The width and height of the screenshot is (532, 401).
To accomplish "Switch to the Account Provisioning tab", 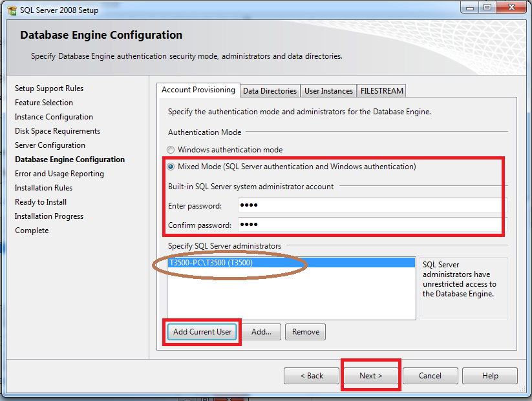I will [x=198, y=90].
